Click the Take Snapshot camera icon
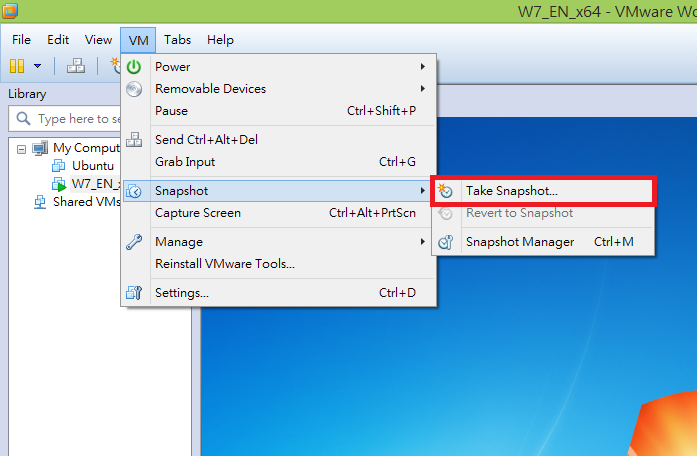 pyautogui.click(x=447, y=191)
